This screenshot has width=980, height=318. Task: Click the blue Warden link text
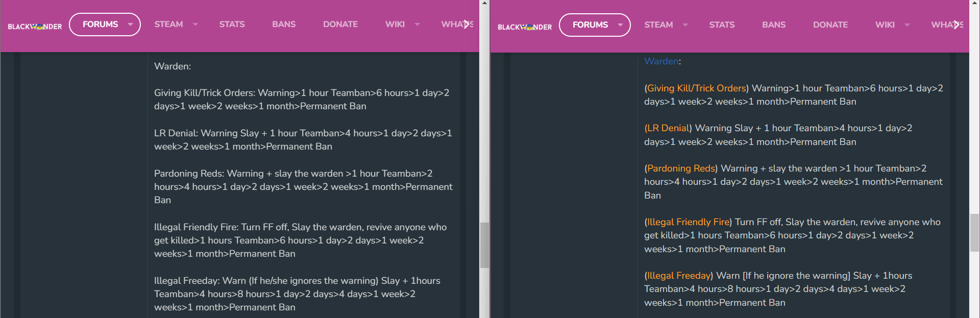point(661,61)
